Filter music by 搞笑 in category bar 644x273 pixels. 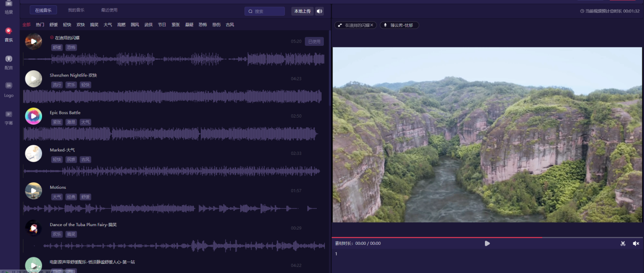[94, 24]
